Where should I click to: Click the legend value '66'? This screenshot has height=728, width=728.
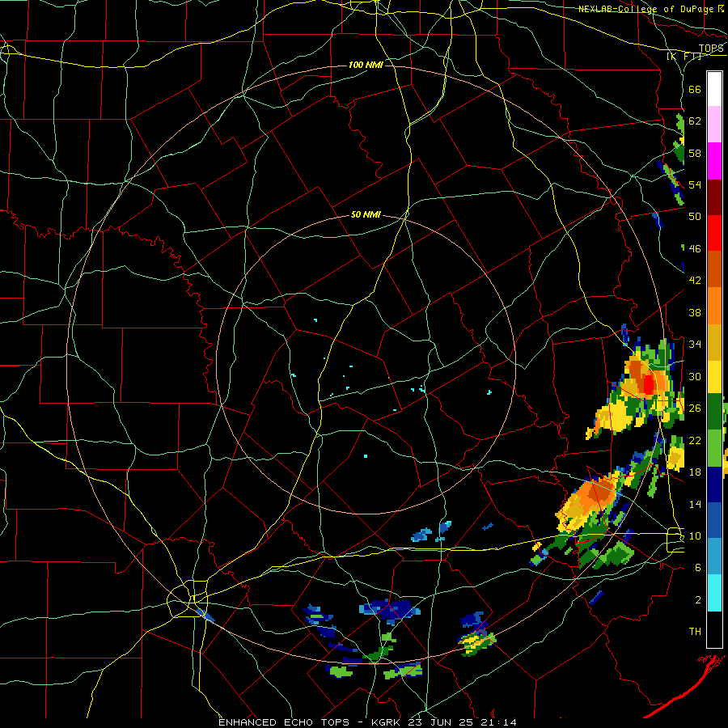pos(695,90)
